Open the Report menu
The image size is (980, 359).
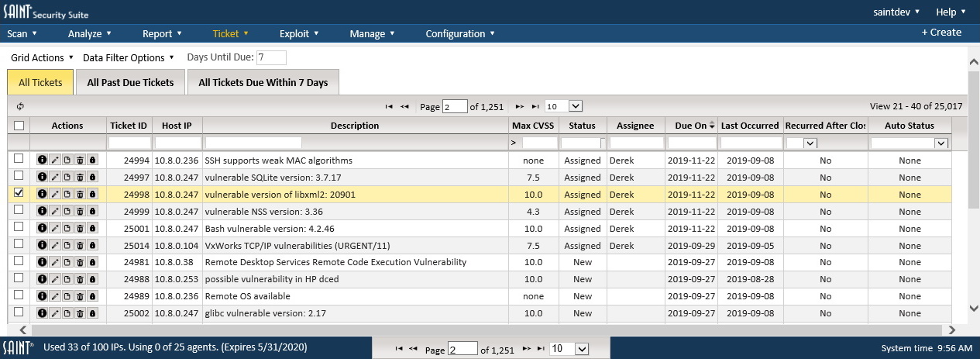pyautogui.click(x=162, y=33)
